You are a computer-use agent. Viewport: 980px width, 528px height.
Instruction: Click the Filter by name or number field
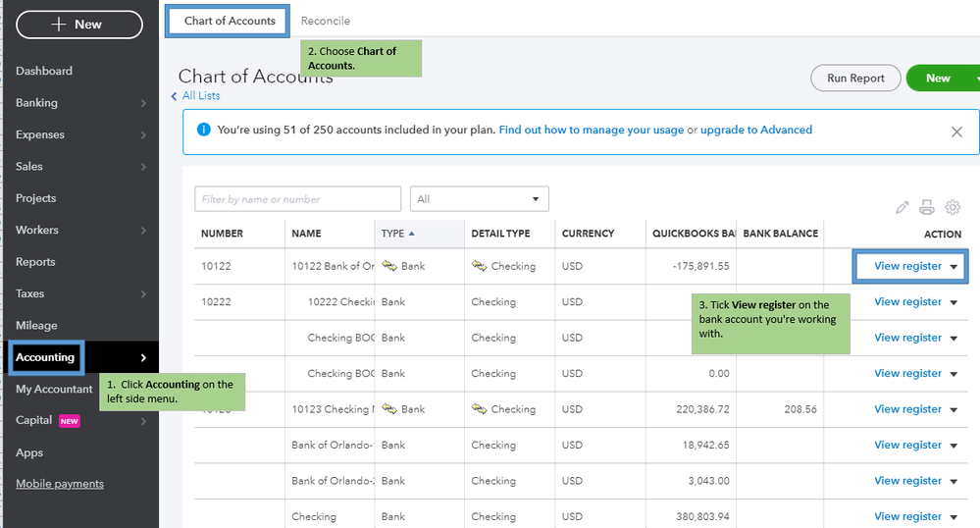(297, 199)
